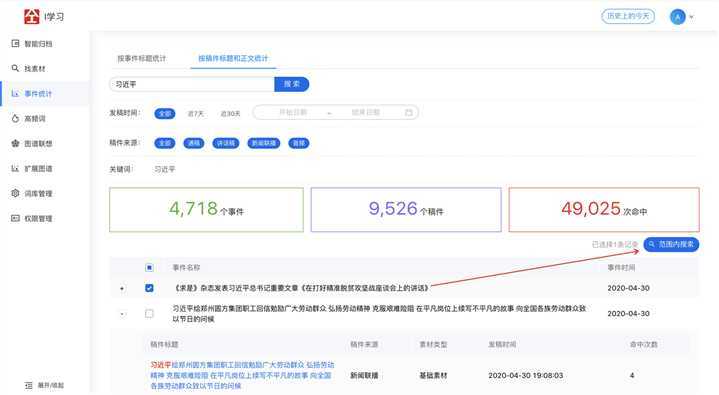Click the 图谱联想 sidebar icon
Viewport: 719px width, 395px height.
pyautogui.click(x=15, y=144)
